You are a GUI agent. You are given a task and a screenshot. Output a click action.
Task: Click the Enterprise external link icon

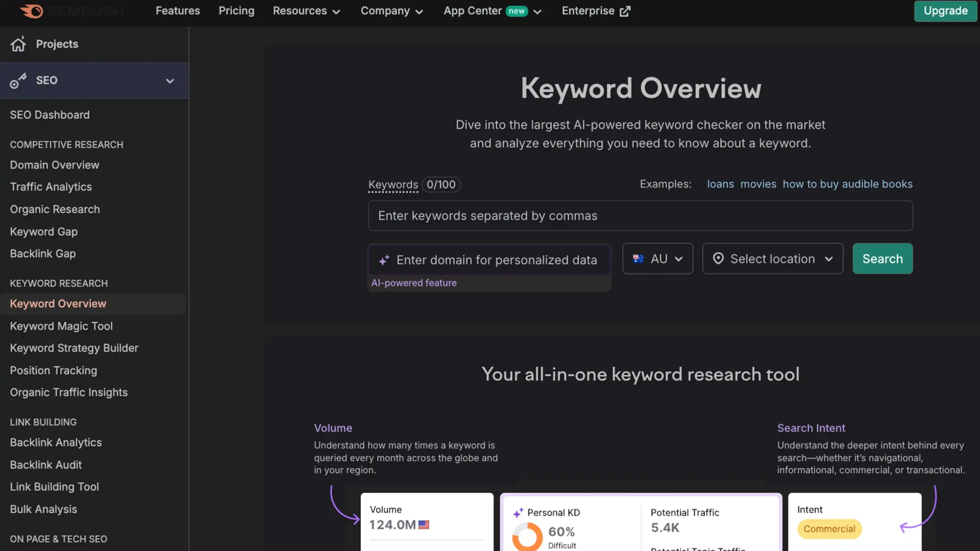click(x=625, y=11)
